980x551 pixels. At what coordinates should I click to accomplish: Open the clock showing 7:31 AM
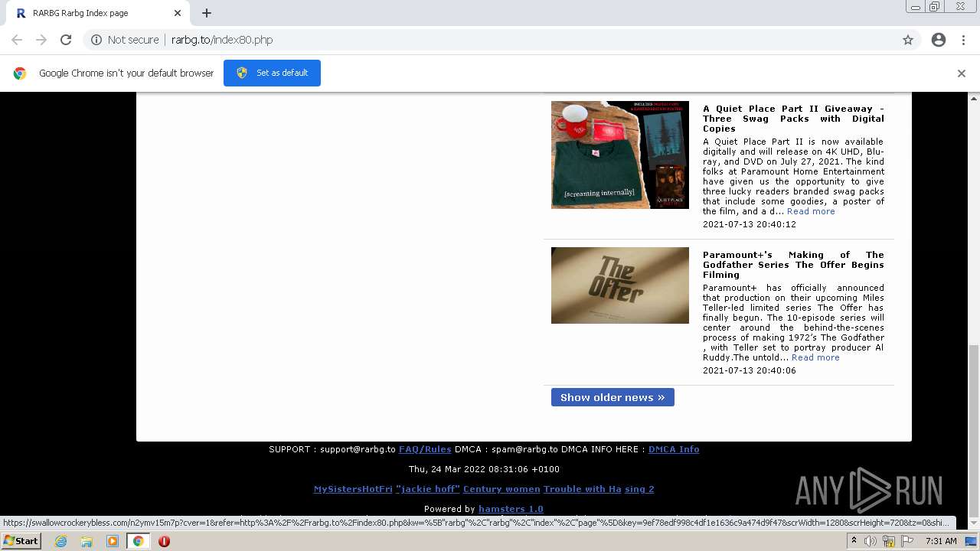coord(941,541)
